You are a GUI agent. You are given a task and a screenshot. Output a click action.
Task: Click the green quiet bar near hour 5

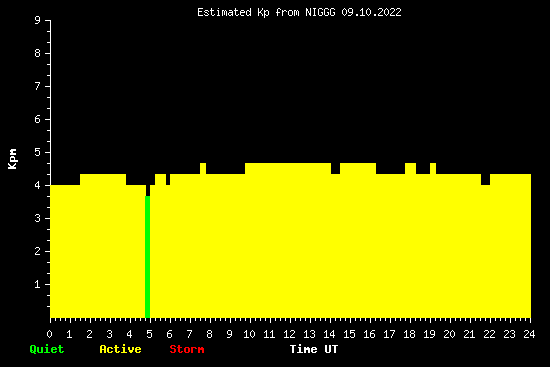pos(148,257)
